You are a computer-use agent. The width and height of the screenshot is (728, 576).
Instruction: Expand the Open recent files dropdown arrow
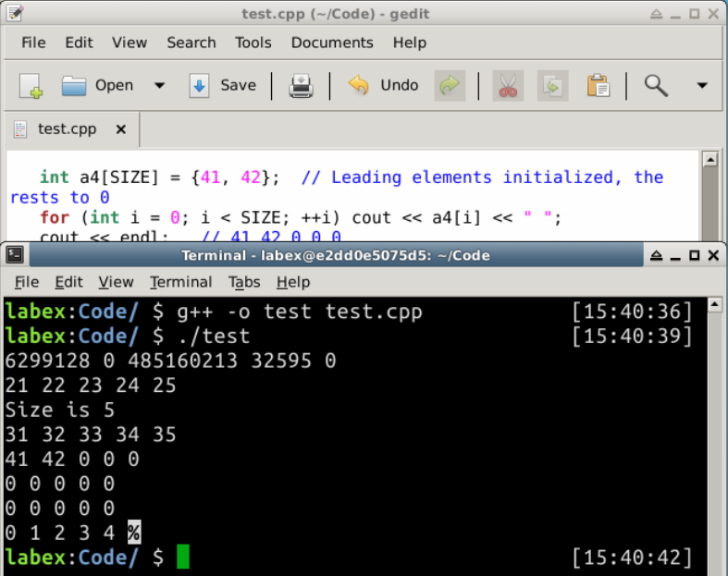tap(159, 86)
